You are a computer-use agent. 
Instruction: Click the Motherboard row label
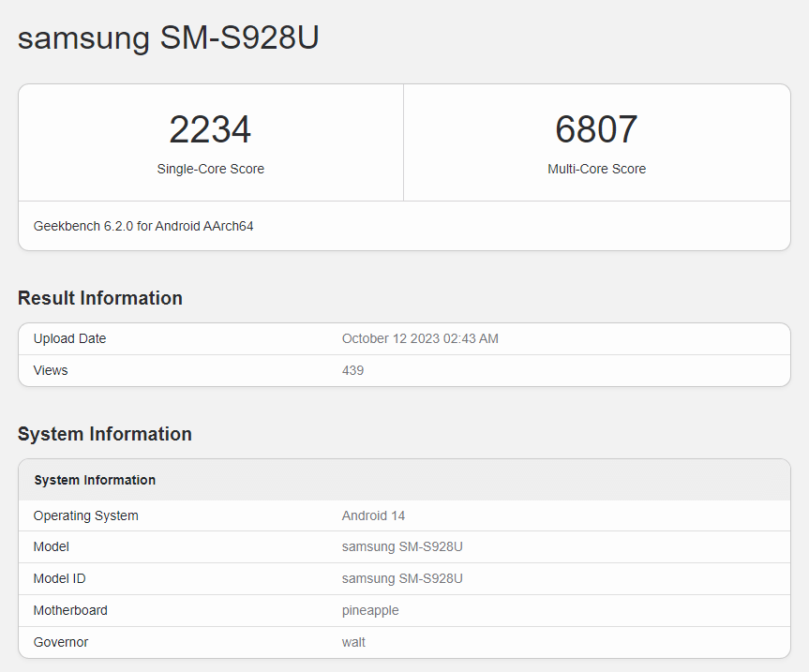pos(70,610)
